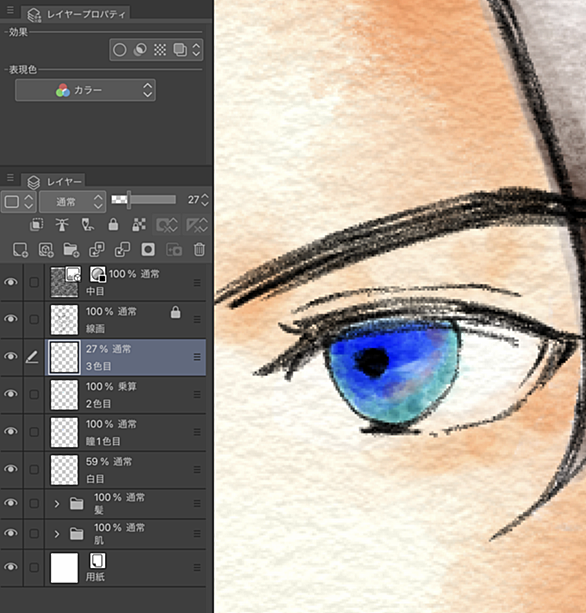Viewport: 586px width, 613px height.
Task: Set as draft layer icon
Action: 88,224
